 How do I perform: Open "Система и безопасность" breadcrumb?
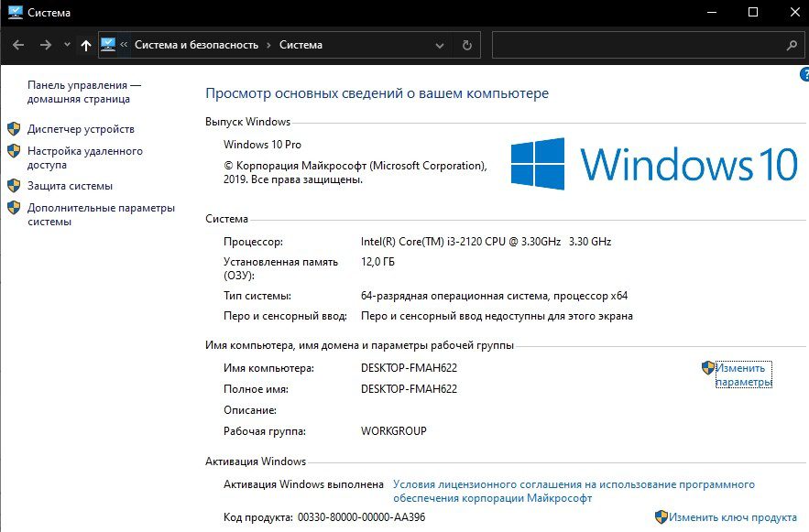[197, 45]
